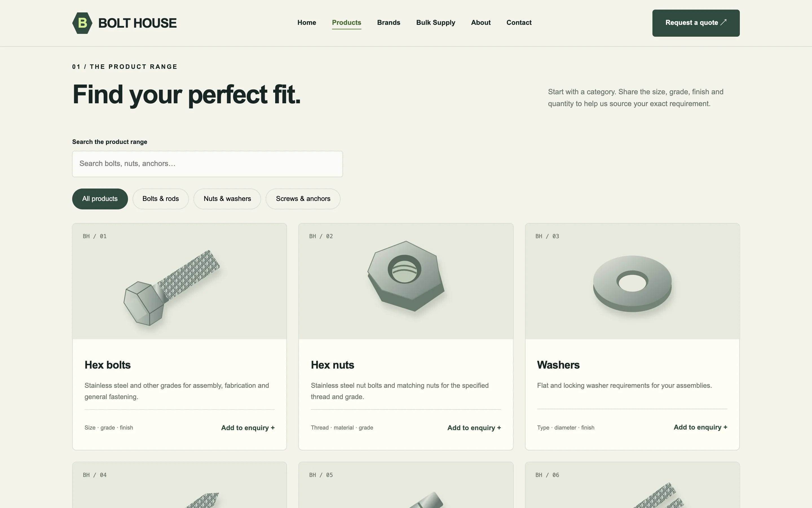Click the BH / 01 card label
812x508 pixels.
[x=95, y=236]
